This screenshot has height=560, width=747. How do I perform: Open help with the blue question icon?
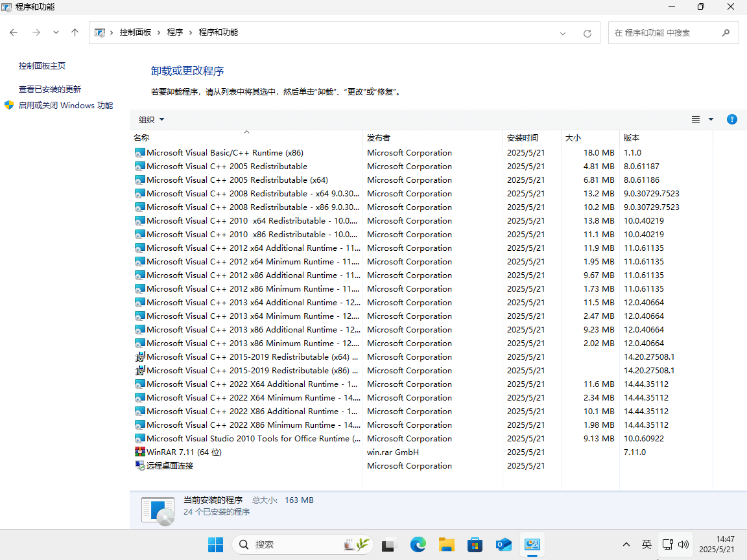pos(731,119)
